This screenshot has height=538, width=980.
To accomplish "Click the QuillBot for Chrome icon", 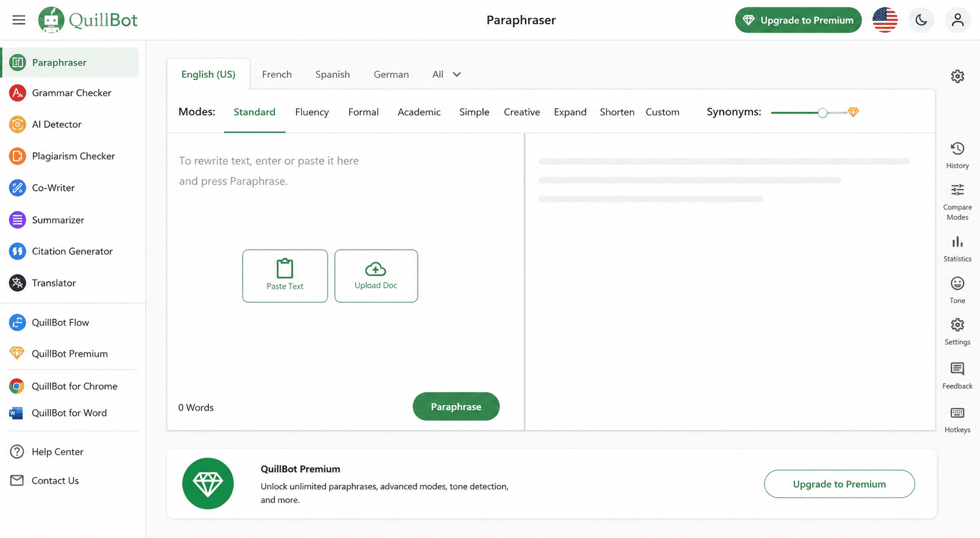I will pos(17,386).
